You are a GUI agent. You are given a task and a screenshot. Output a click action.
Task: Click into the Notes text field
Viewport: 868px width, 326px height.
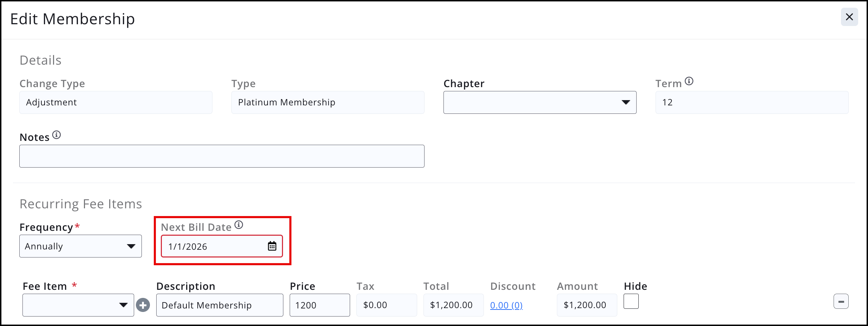click(x=222, y=156)
